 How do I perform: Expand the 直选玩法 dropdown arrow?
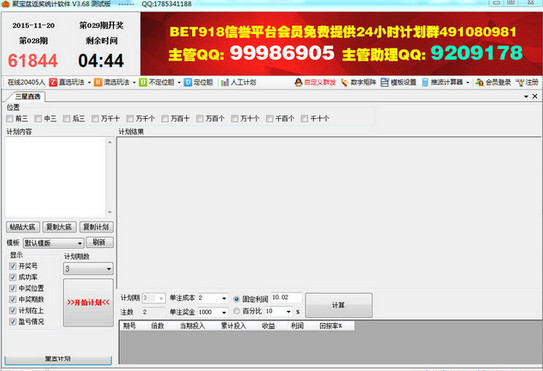[x=89, y=82]
